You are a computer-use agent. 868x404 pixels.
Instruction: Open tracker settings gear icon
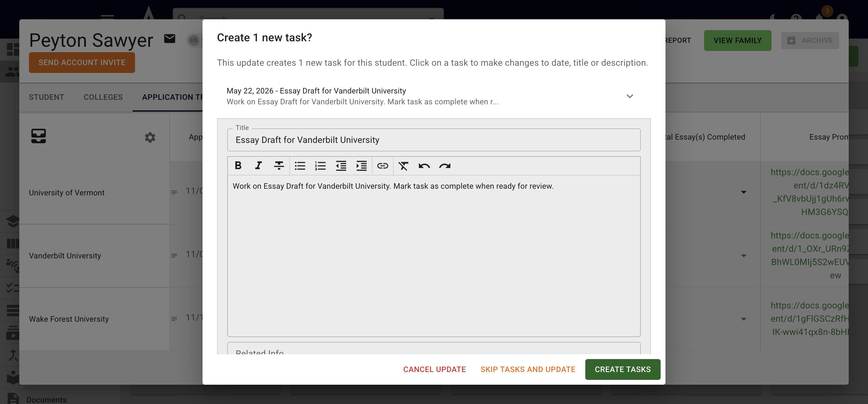pos(150,137)
